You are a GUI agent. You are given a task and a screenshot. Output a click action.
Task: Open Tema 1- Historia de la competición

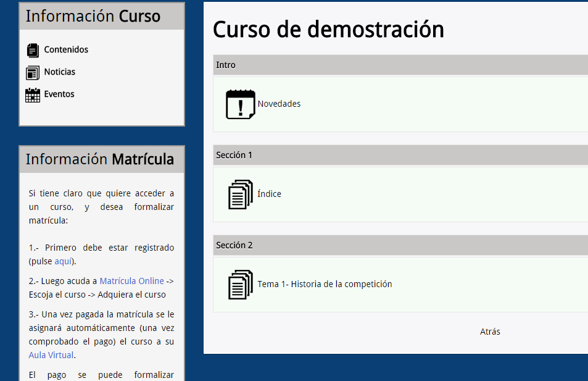tap(325, 284)
